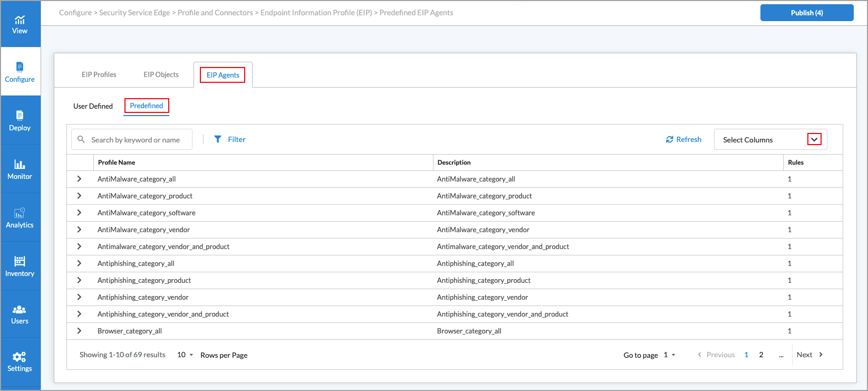Image resolution: width=868 pixels, height=391 pixels.
Task: Go to page 2
Action: point(761,355)
